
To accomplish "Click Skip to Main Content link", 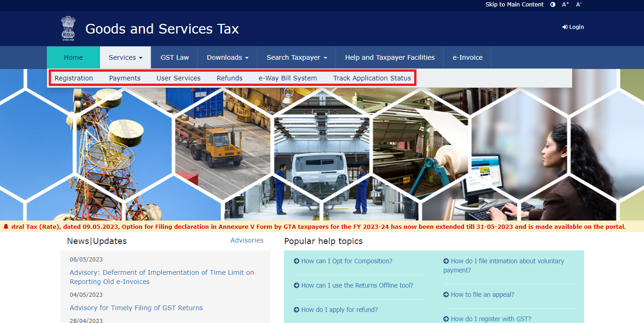I will click(x=514, y=5).
